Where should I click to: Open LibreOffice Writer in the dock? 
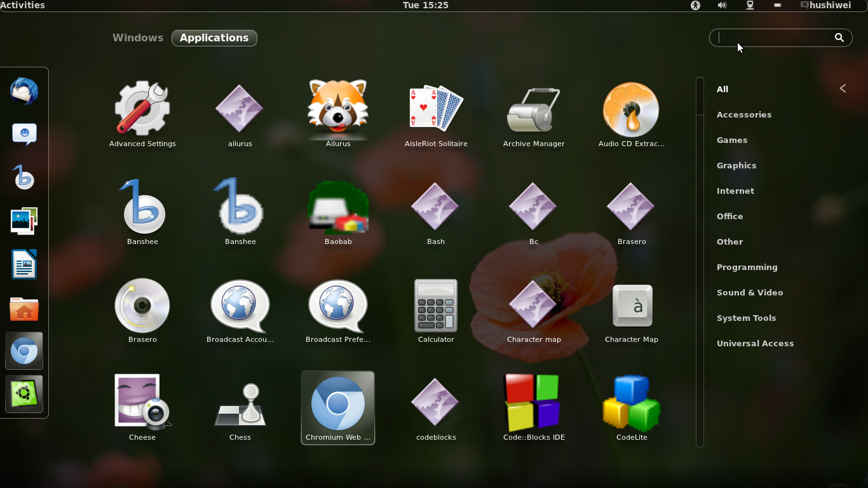[24, 264]
